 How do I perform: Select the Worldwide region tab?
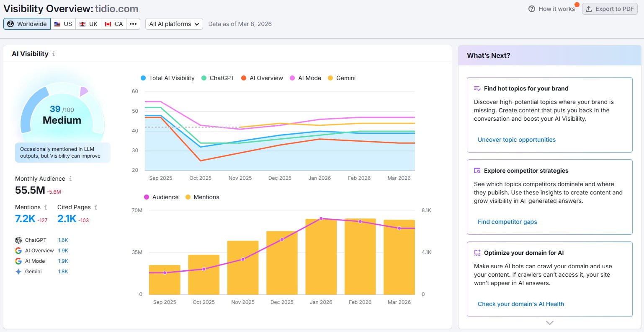(27, 24)
